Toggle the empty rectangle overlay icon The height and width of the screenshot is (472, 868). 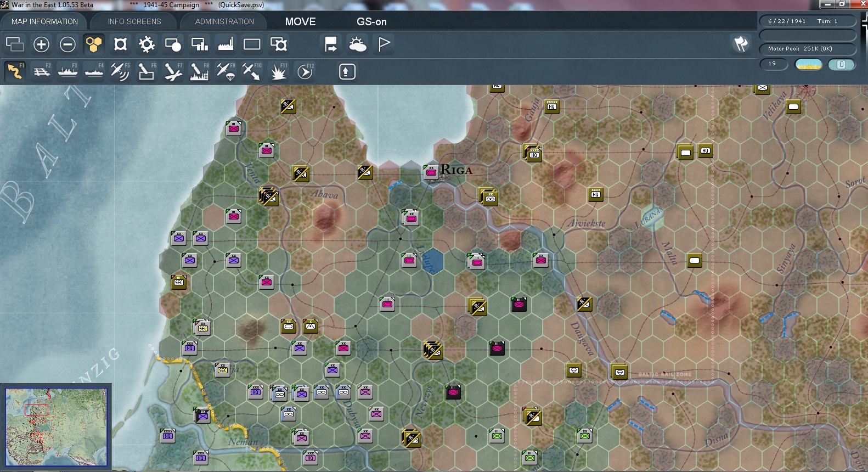pyautogui.click(x=252, y=44)
